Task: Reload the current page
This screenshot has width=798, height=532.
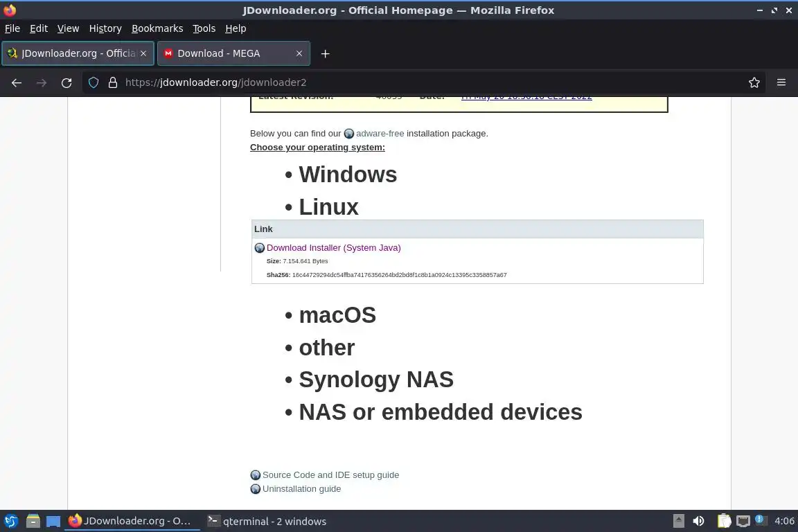Action: 66,82
